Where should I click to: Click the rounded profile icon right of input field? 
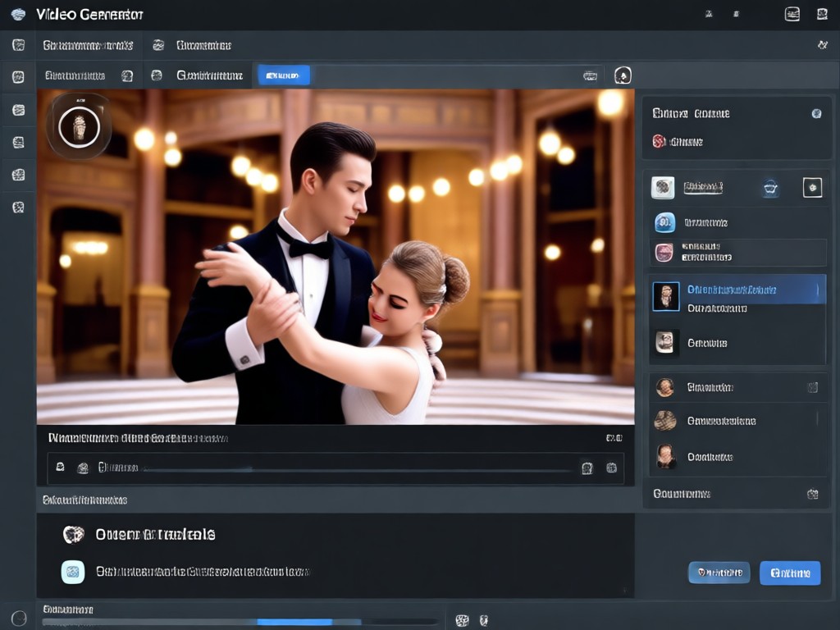pos(623,75)
